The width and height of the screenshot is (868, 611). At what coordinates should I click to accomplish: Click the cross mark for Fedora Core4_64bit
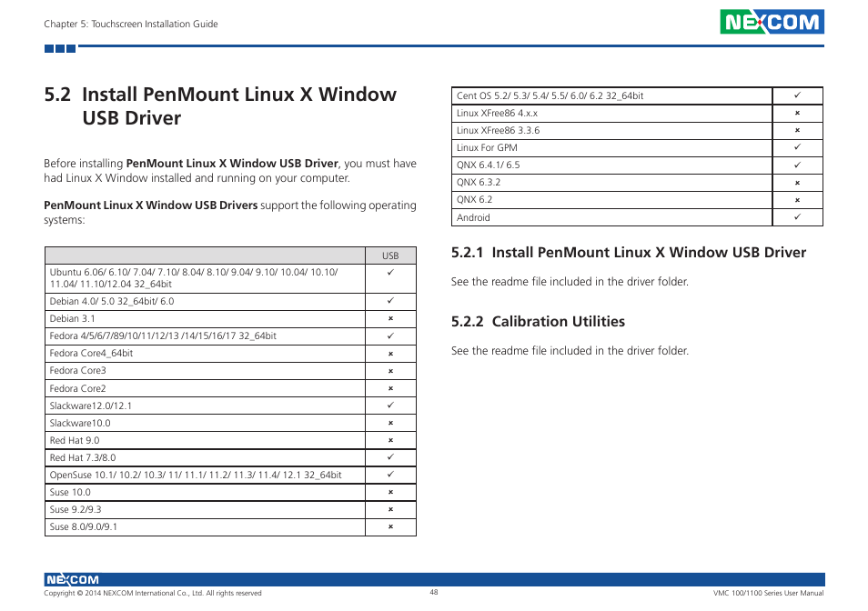391,354
